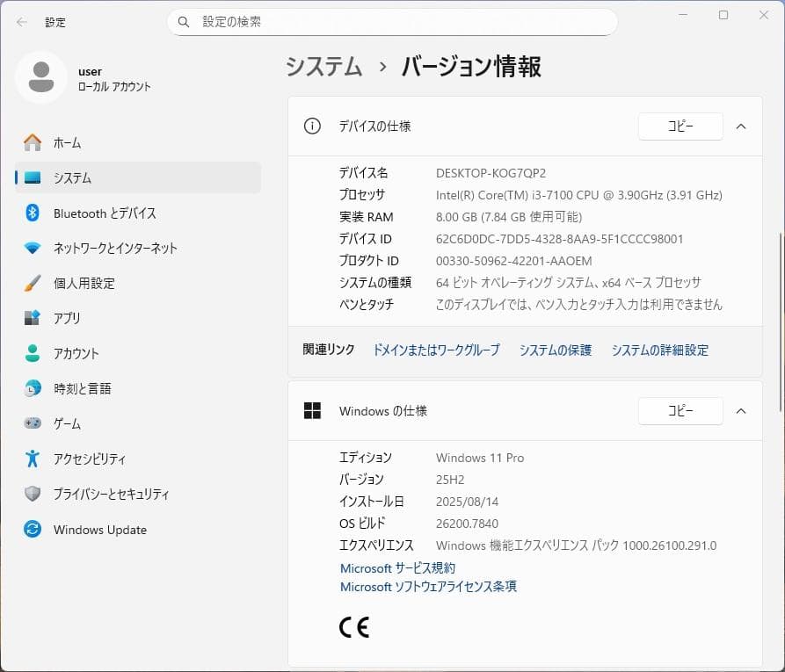785x672 pixels.
Task: Open ネットワークとインターネット from the sidebar icon
Action: [x=33, y=248]
